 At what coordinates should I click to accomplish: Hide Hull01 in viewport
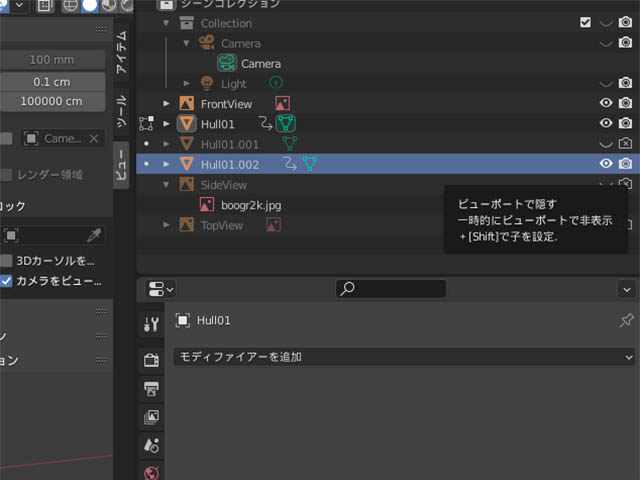pyautogui.click(x=606, y=123)
